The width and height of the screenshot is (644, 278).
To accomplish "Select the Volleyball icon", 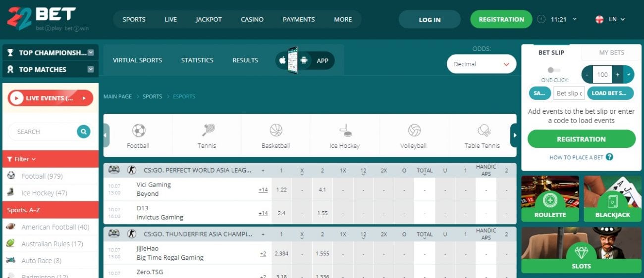I will coord(414,131).
